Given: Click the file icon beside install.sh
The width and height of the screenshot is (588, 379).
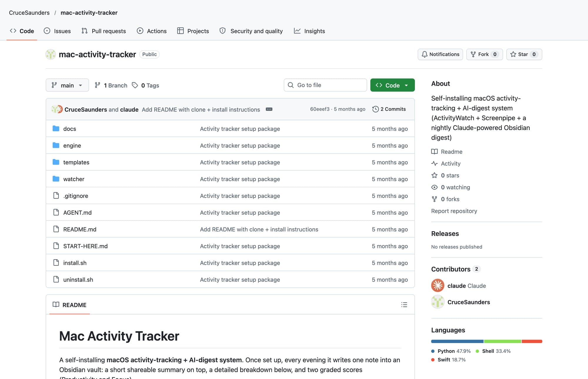Looking at the screenshot, I should pyautogui.click(x=56, y=262).
